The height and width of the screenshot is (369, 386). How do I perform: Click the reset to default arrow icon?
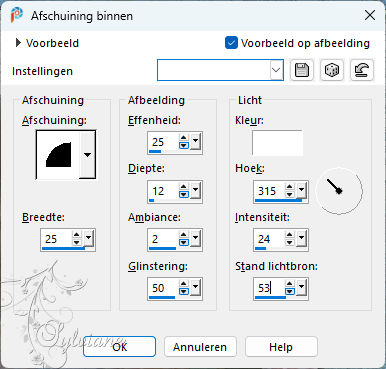[362, 70]
